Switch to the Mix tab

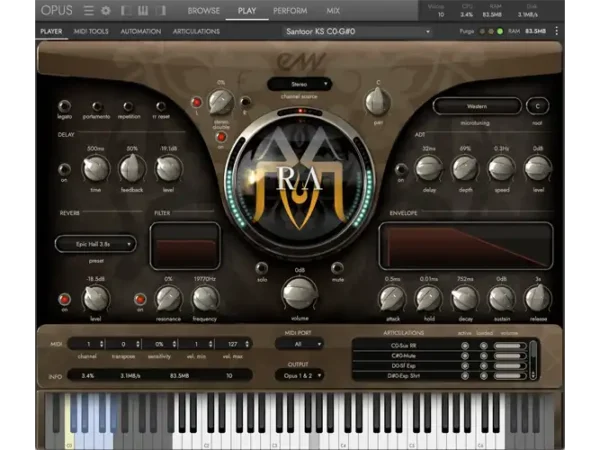[333, 11]
